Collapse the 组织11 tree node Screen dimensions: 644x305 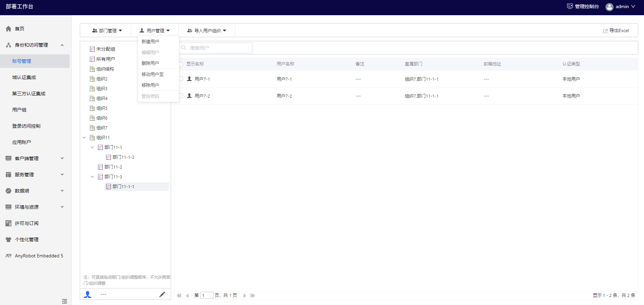tap(84, 137)
